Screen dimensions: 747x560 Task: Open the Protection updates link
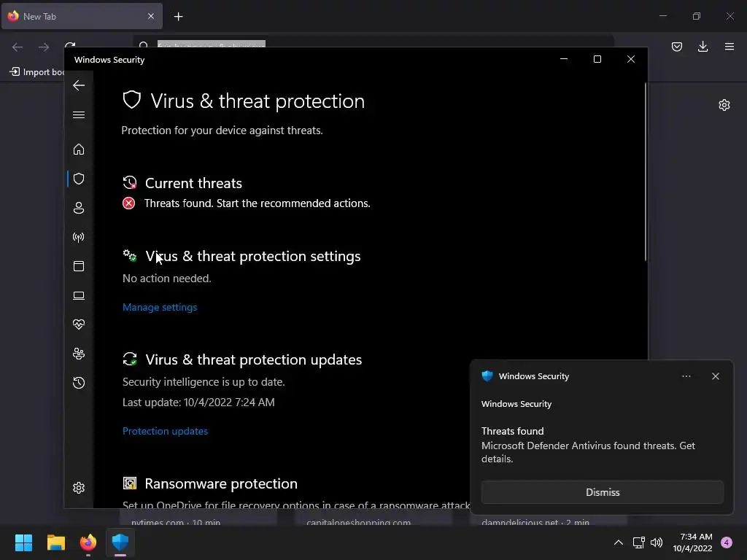point(165,431)
